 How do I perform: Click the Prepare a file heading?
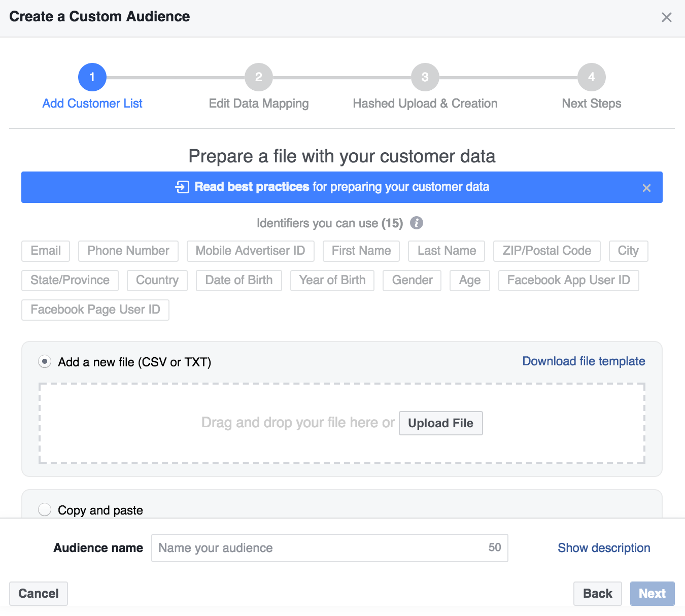click(x=342, y=156)
